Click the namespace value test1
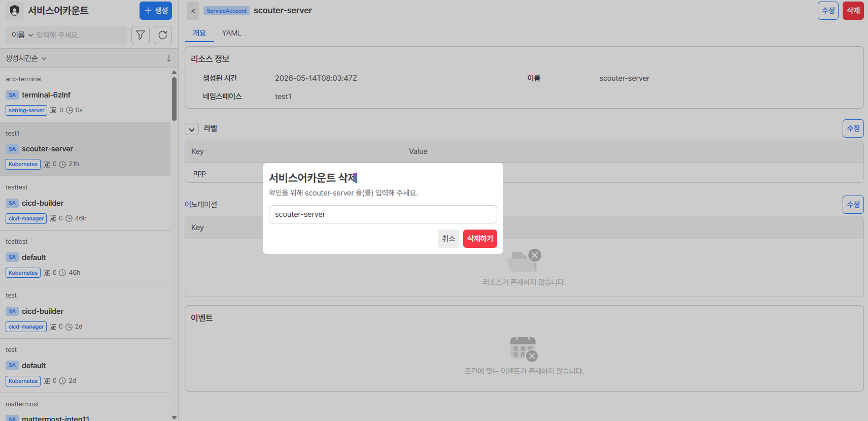 (283, 96)
